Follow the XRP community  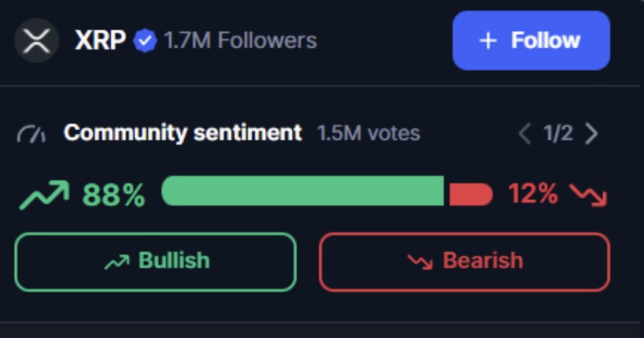[x=531, y=41]
